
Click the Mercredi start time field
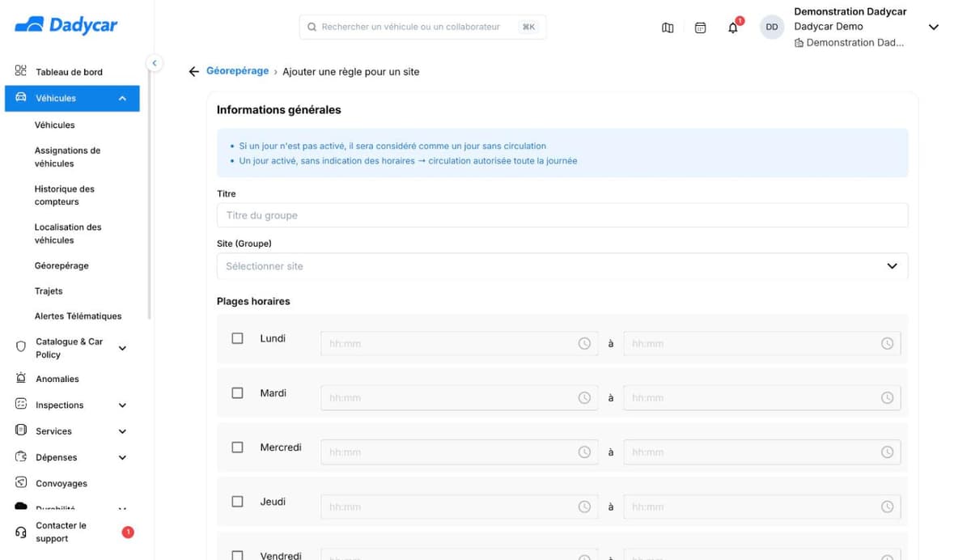coord(460,452)
